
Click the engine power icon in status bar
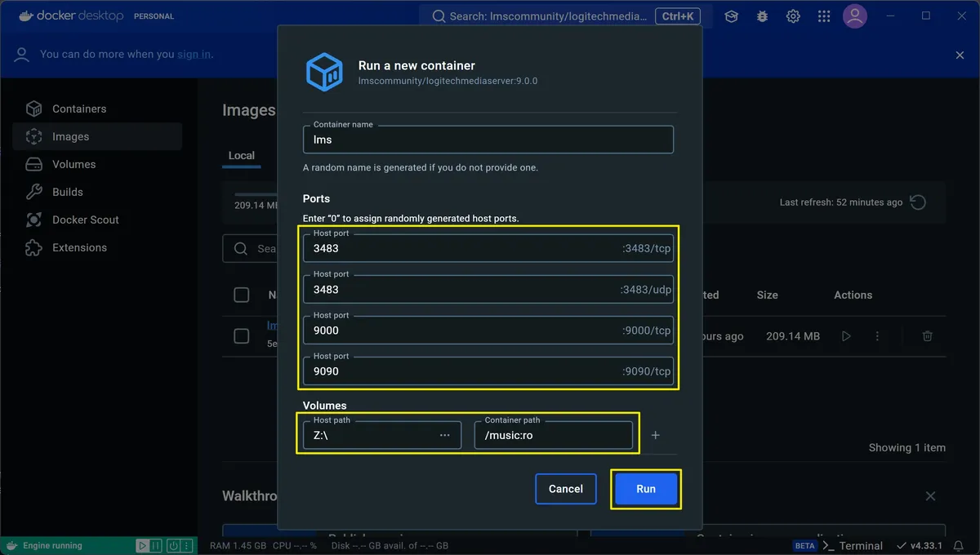pos(174,545)
